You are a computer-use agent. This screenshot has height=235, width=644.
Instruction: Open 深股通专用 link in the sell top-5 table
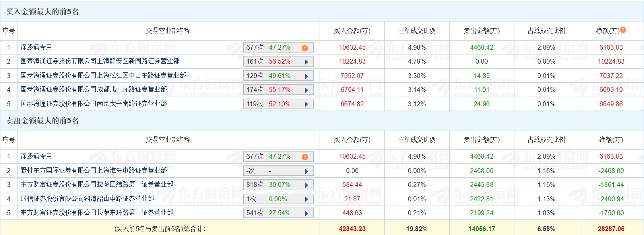pyautogui.click(x=36, y=156)
